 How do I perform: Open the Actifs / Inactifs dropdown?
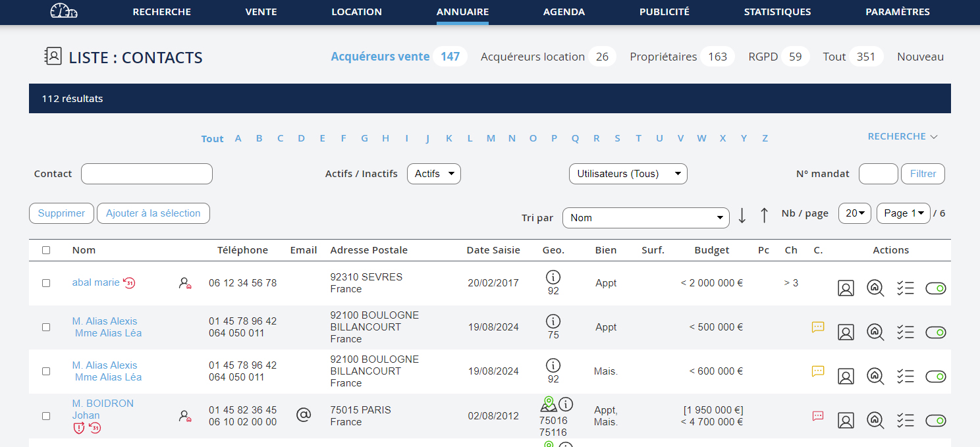click(x=434, y=174)
